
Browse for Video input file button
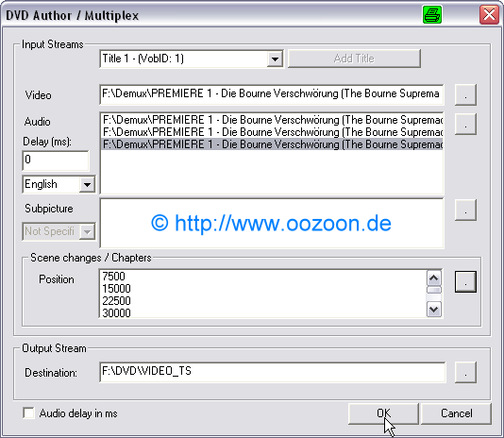click(x=465, y=94)
